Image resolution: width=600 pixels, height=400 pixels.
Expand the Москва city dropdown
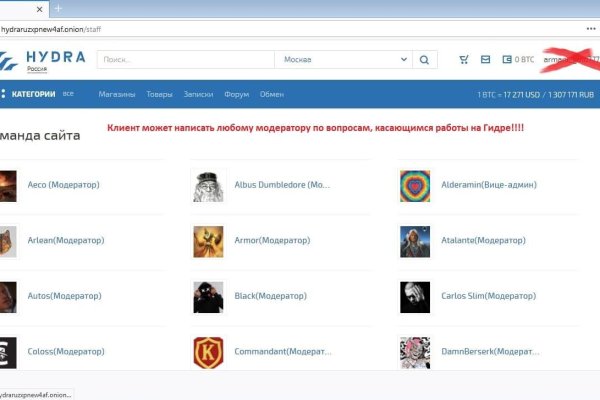[342, 60]
